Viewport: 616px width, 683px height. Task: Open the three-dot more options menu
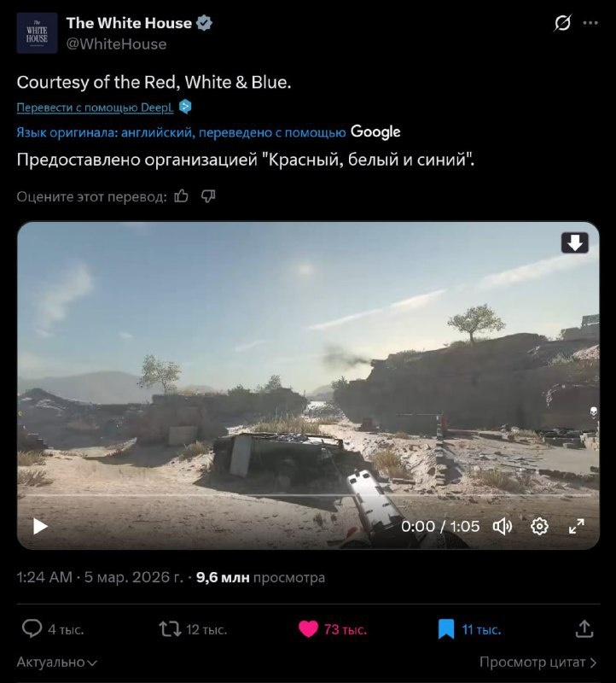[x=590, y=23]
